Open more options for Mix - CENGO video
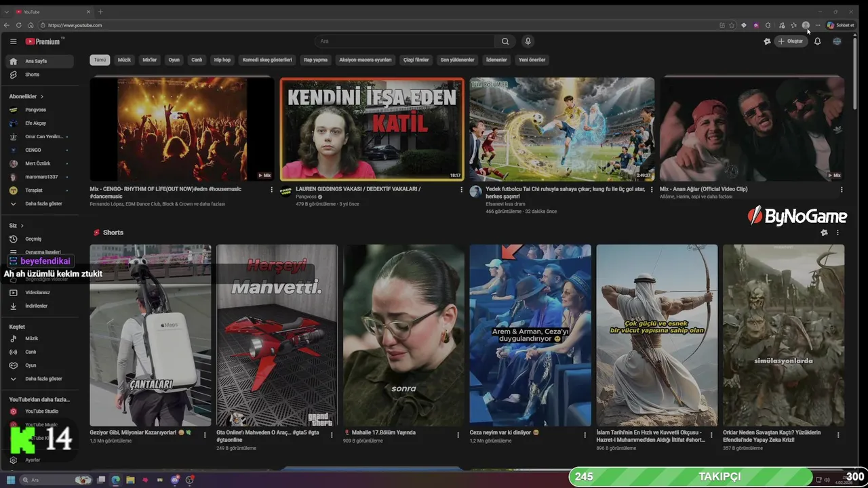Screen dimensions: 868x488 [x=272, y=190]
